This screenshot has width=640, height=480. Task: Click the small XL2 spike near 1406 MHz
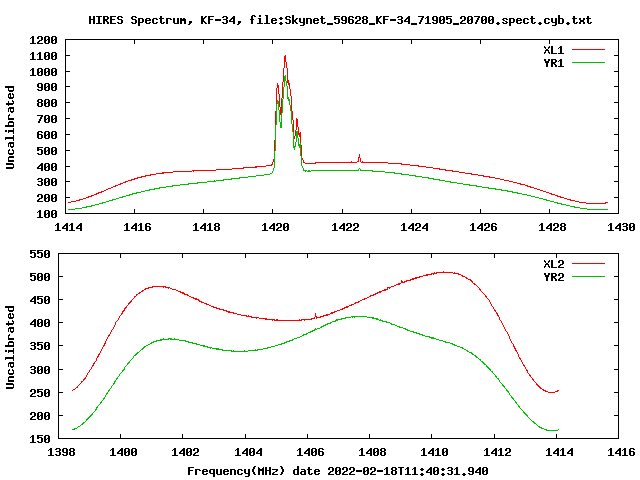coord(316,315)
